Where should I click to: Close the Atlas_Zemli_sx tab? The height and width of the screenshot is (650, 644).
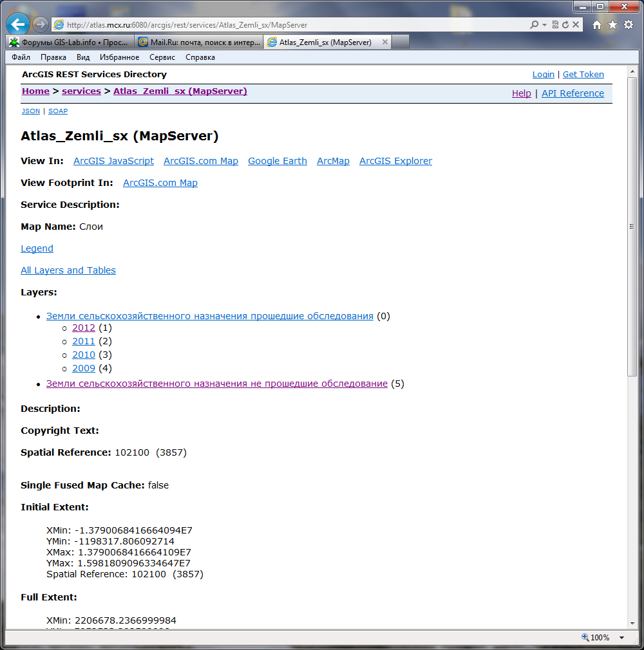click(x=384, y=42)
